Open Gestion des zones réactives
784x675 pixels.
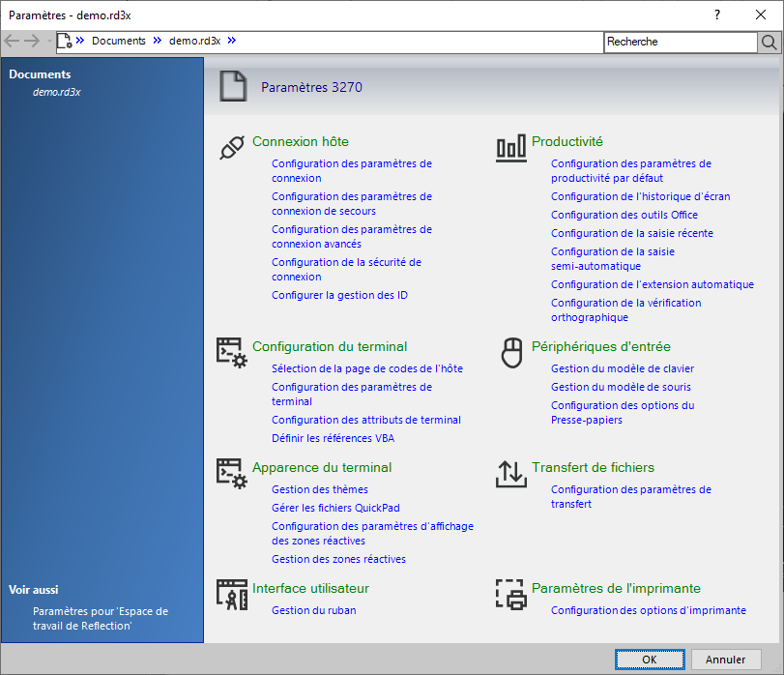[x=338, y=559]
